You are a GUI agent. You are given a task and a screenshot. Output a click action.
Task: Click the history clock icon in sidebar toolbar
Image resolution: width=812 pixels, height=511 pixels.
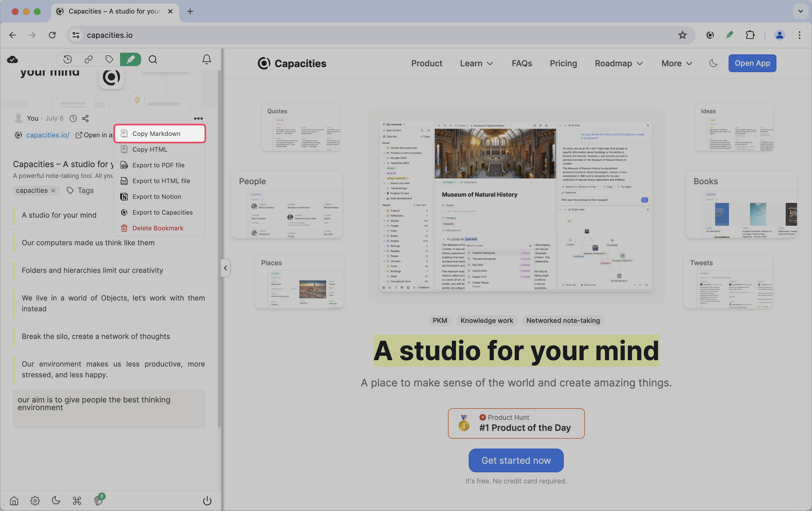[x=67, y=60]
